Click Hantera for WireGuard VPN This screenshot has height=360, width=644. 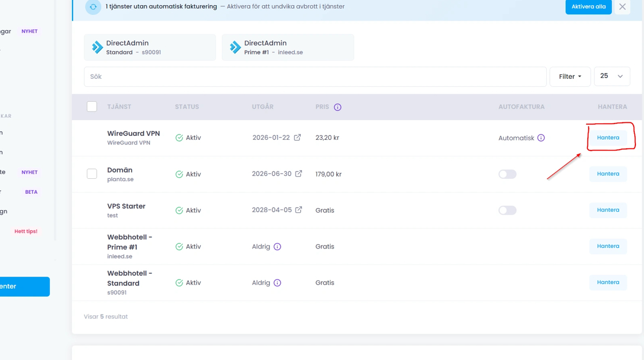608,138
